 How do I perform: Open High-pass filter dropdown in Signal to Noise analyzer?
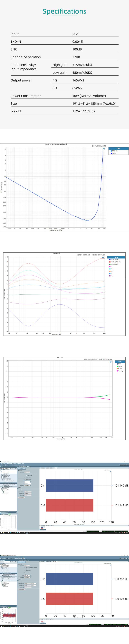tap(28, 583)
